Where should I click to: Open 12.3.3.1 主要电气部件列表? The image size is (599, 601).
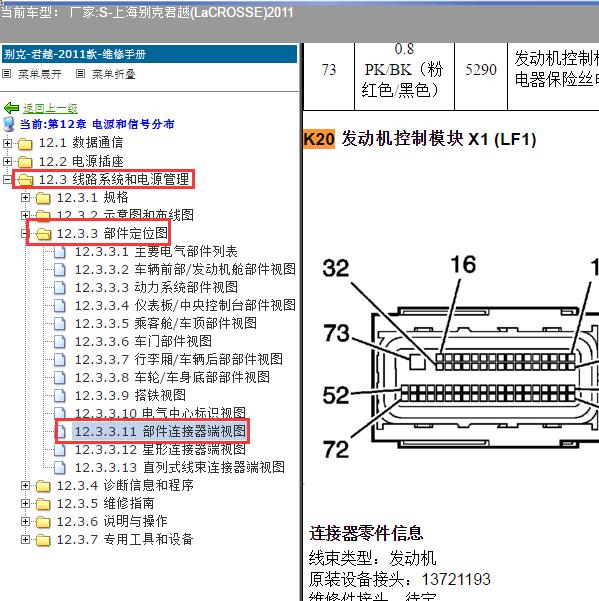156,251
